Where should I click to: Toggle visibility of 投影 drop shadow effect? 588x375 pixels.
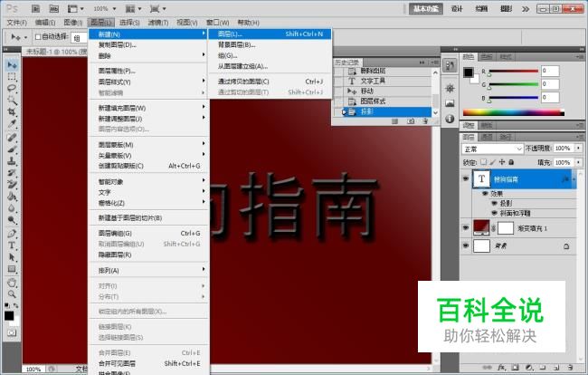[x=494, y=203]
